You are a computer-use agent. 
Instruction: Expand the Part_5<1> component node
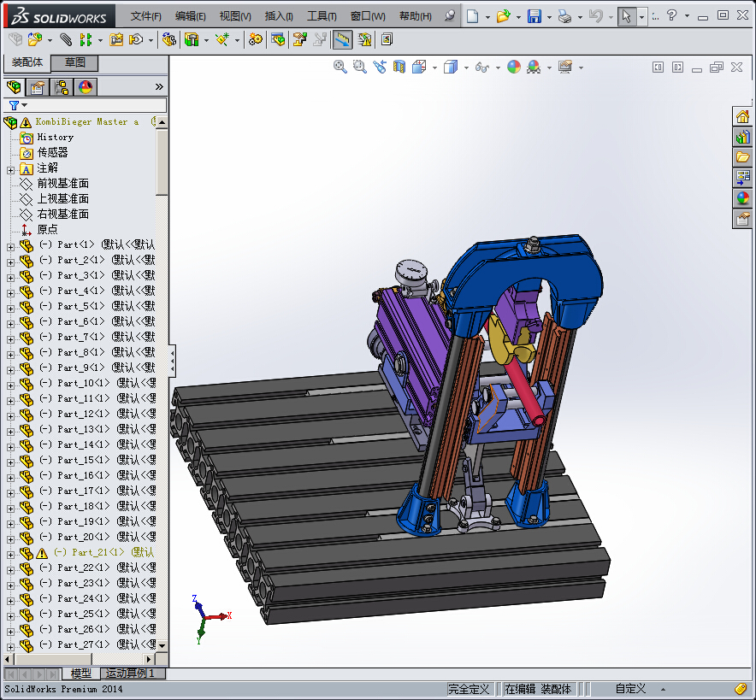(10, 307)
